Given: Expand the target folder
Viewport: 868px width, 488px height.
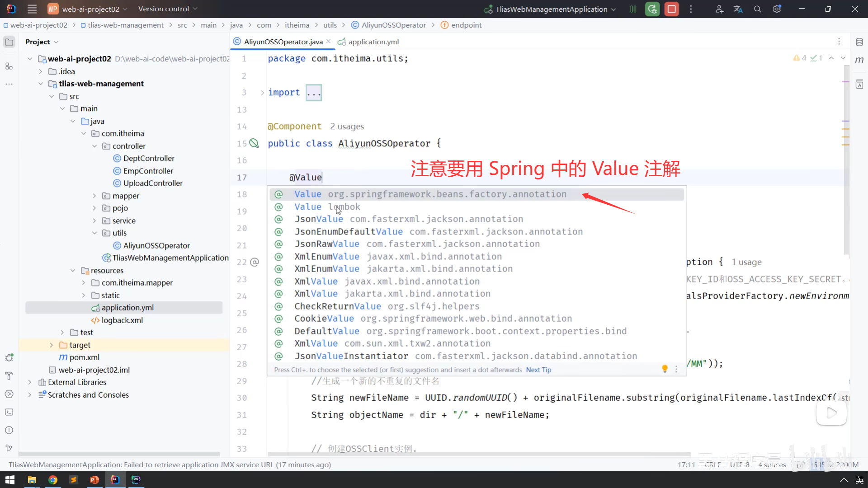Looking at the screenshot, I should coord(52,345).
